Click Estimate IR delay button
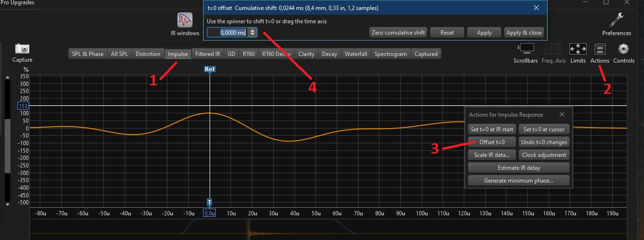This screenshot has height=240, width=644. (518, 167)
